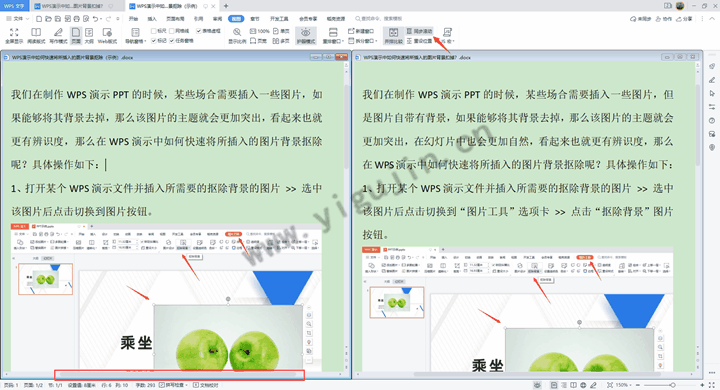
Task: Click the new document icon
Action: (39, 19)
